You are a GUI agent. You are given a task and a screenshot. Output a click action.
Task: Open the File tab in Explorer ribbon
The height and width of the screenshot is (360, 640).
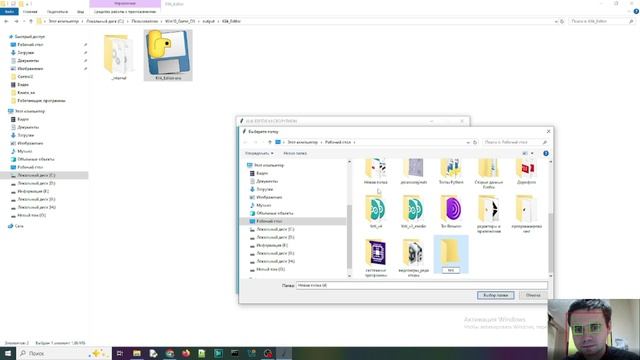tap(9, 12)
